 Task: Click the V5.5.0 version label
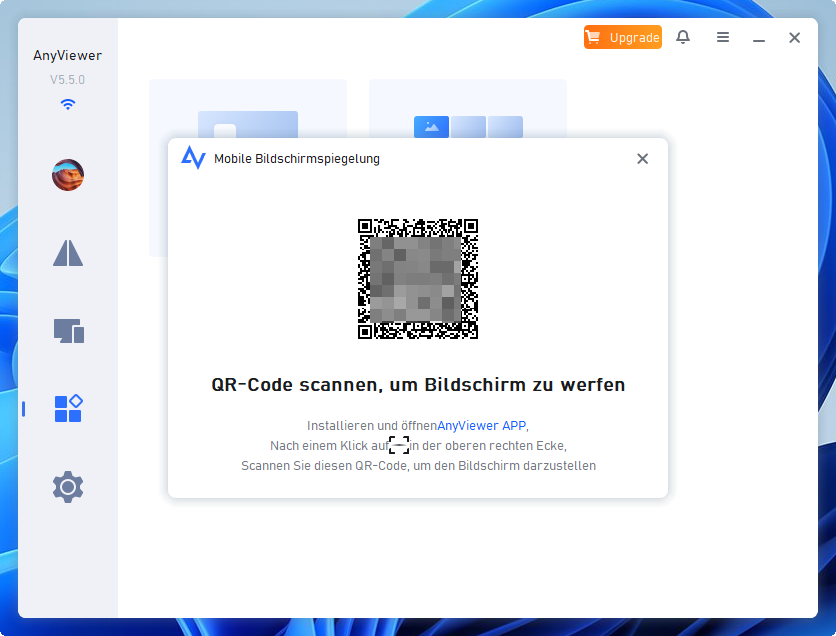pyautogui.click(x=67, y=79)
